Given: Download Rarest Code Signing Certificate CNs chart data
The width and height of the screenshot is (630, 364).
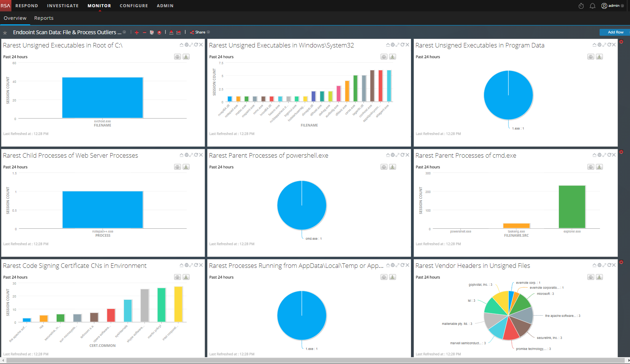Looking at the screenshot, I should click(186, 277).
